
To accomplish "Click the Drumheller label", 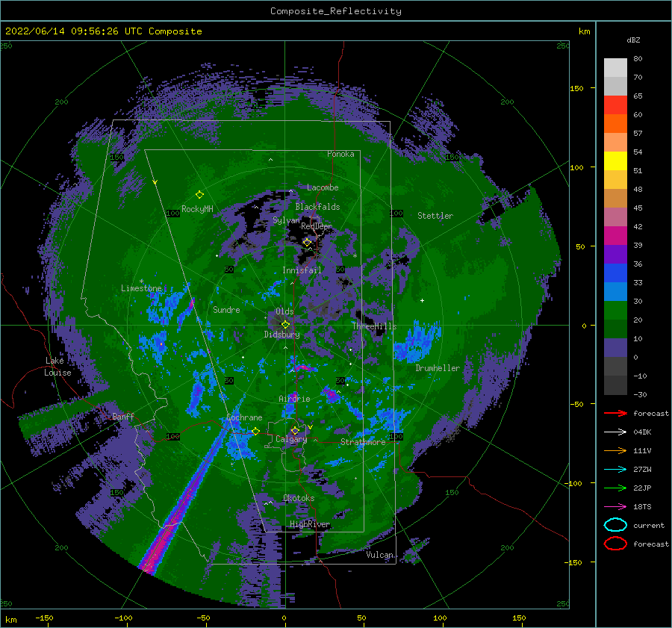I will tap(438, 368).
